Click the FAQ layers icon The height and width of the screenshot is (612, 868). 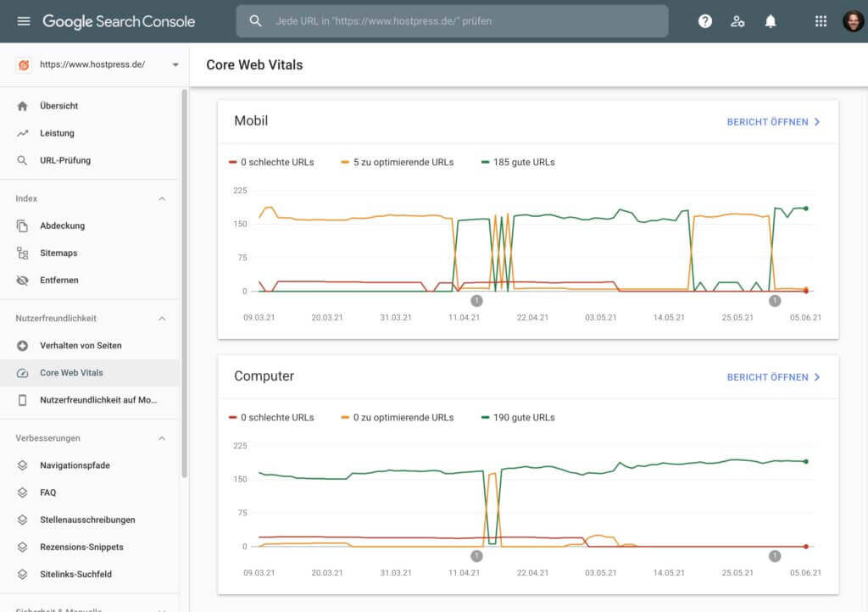click(22, 492)
